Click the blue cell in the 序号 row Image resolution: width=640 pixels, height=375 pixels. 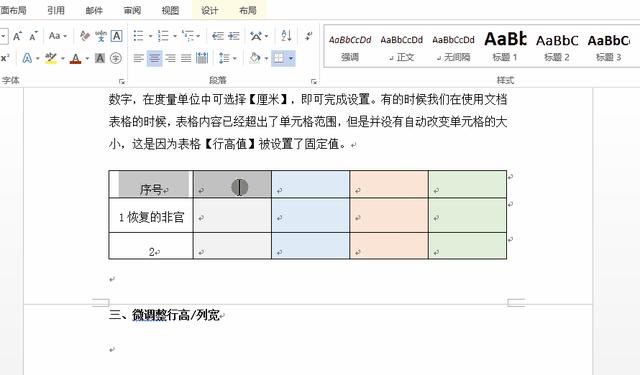(311, 184)
